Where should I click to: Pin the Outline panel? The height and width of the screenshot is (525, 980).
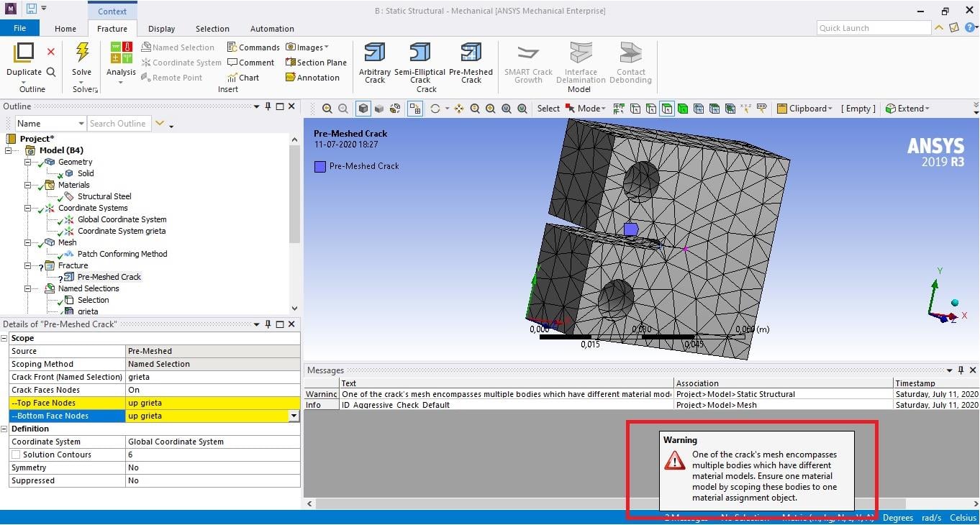click(268, 106)
